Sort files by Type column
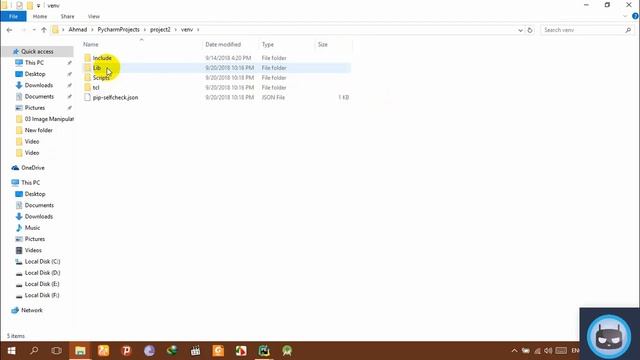Viewport: 640px width, 360px height. tap(268, 44)
